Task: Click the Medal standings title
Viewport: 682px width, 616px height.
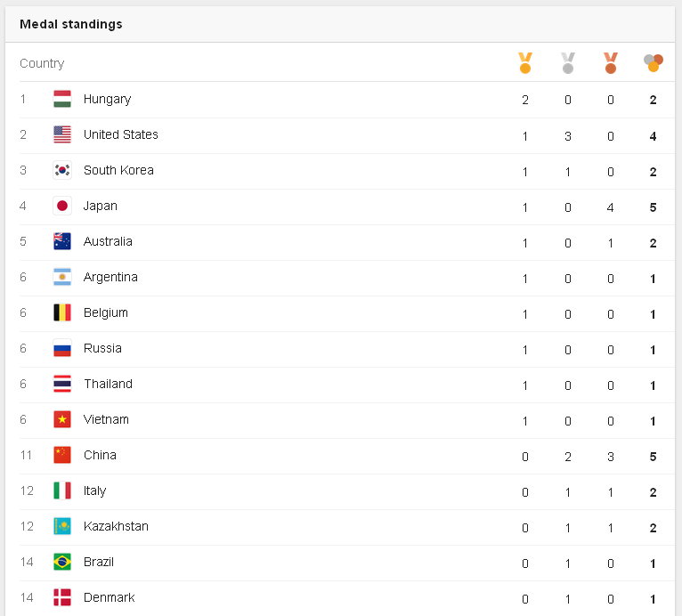Action: [71, 24]
